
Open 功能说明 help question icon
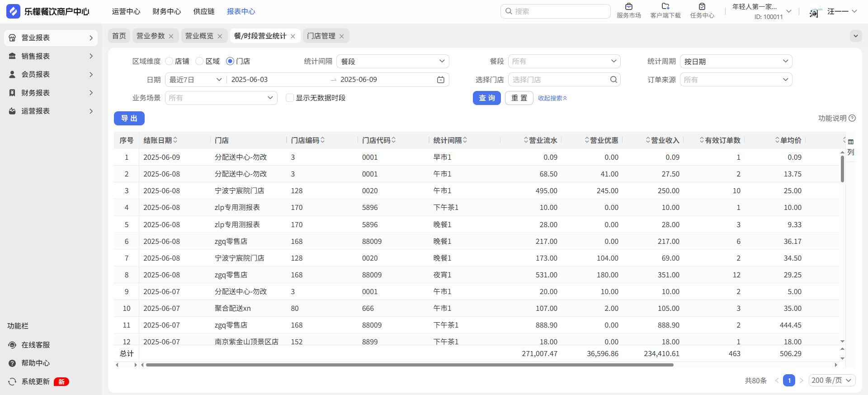point(852,118)
